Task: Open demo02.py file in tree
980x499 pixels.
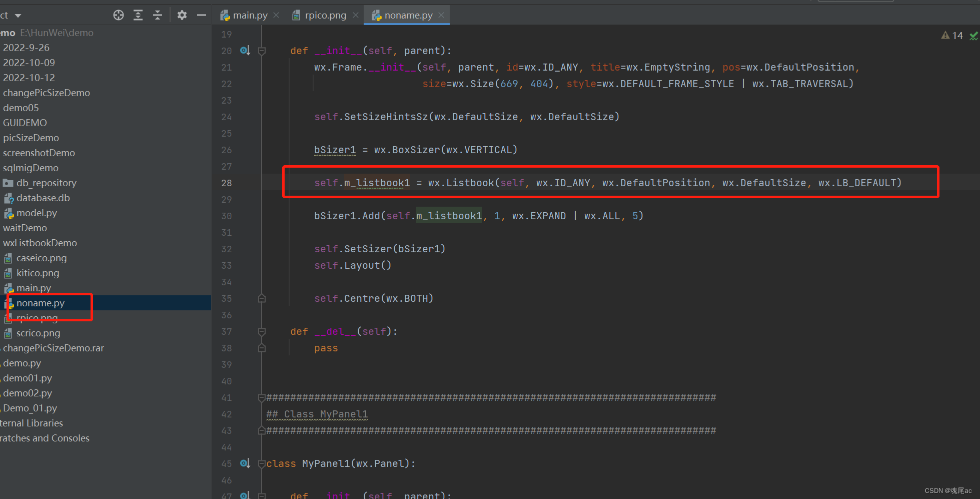Action: [28, 393]
